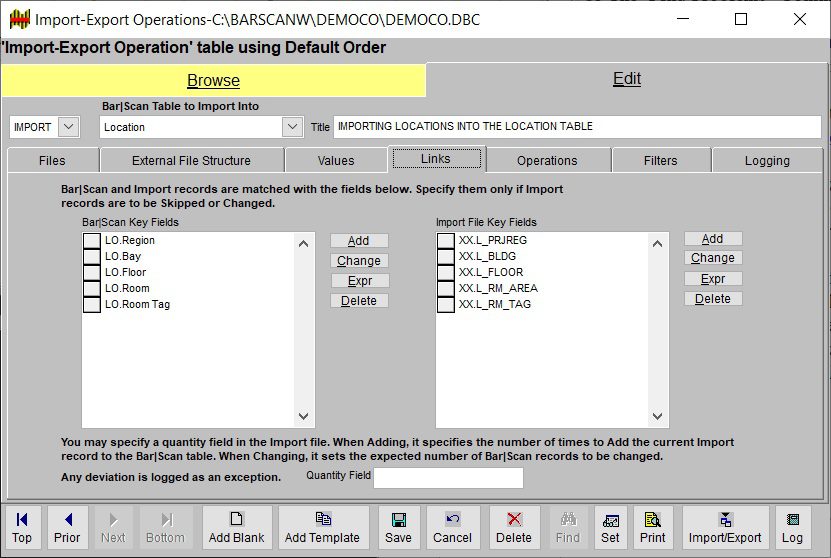This screenshot has width=831, height=558.
Task: Click the Next record button
Action: pos(113,527)
